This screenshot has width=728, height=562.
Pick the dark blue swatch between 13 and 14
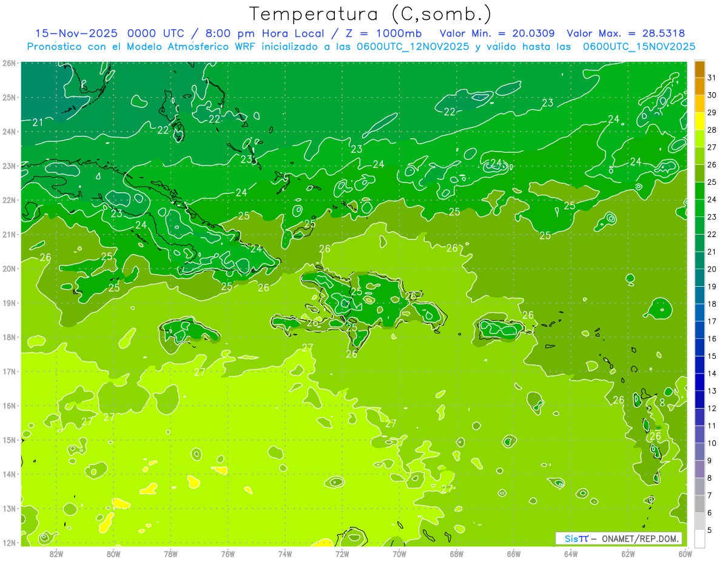699,383
